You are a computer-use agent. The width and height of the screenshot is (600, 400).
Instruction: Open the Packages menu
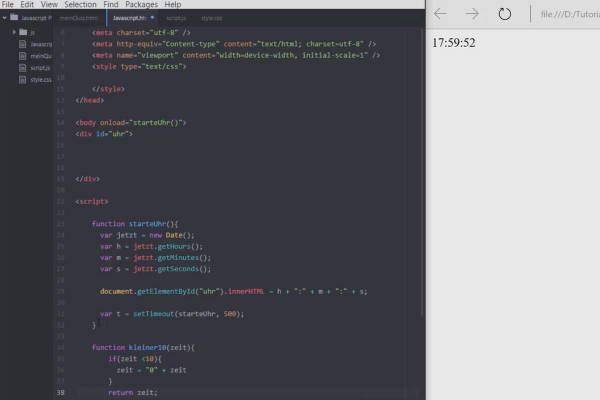pos(141,5)
